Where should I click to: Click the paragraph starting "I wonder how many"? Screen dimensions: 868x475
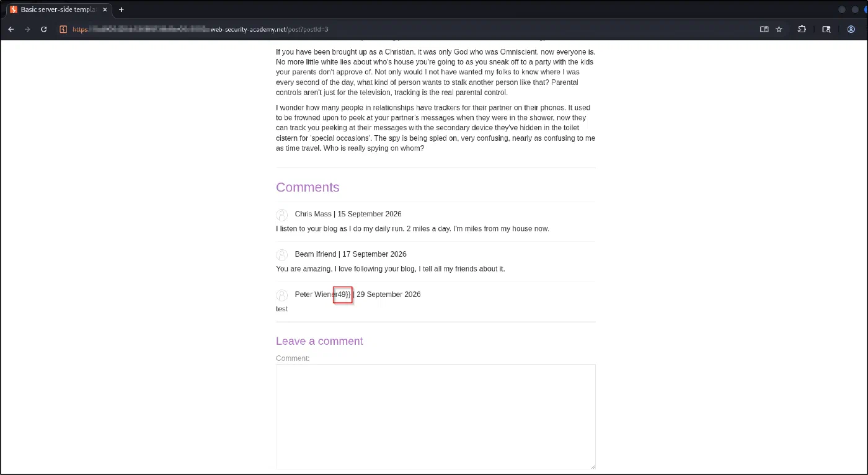(435, 128)
